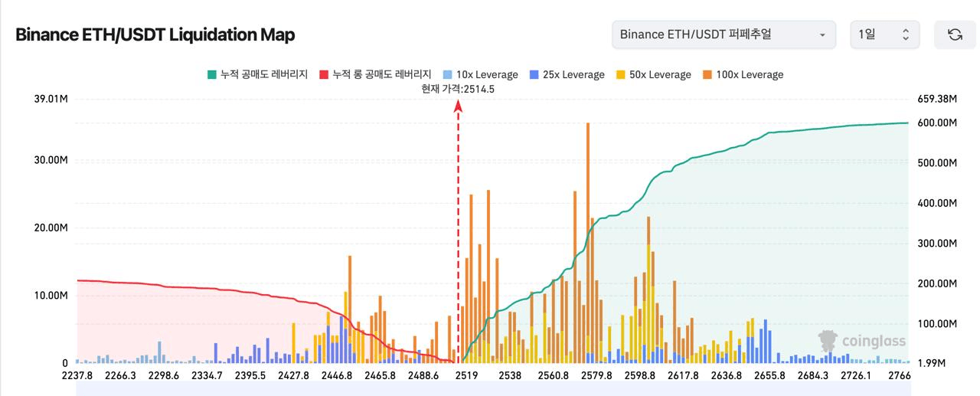This screenshot has height=396, width=980.
Task: Click the 400.00M right axis label
Action: click(937, 203)
